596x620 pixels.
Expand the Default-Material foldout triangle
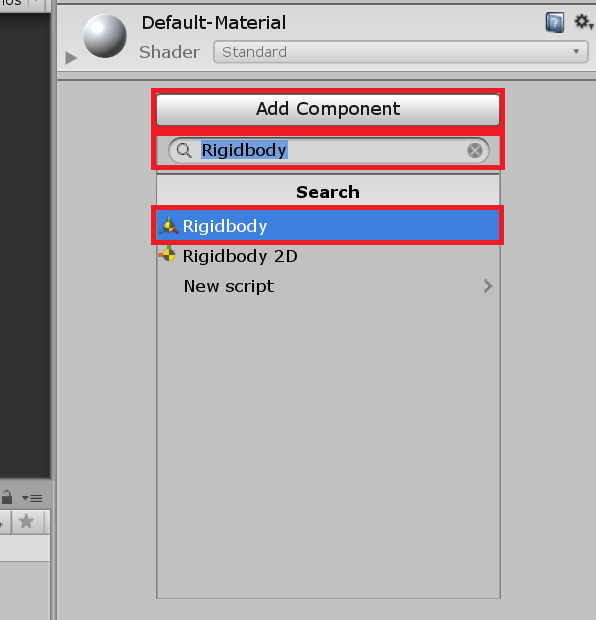[x=71, y=58]
